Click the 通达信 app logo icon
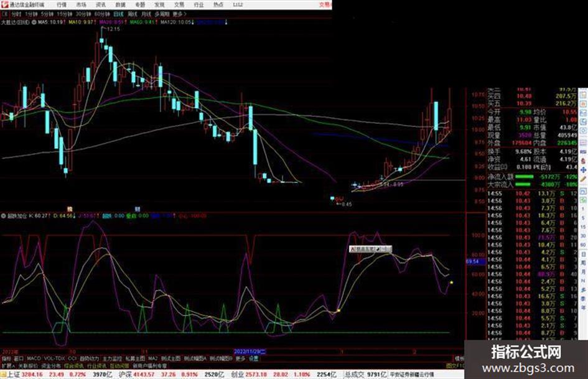 coord(5,4)
